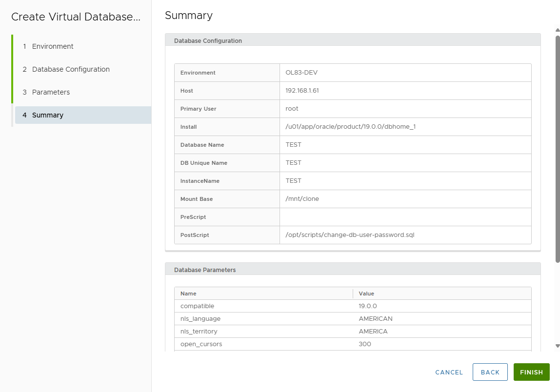Cancel the virtual database wizard
The width and height of the screenshot is (560, 392).
pos(449,372)
